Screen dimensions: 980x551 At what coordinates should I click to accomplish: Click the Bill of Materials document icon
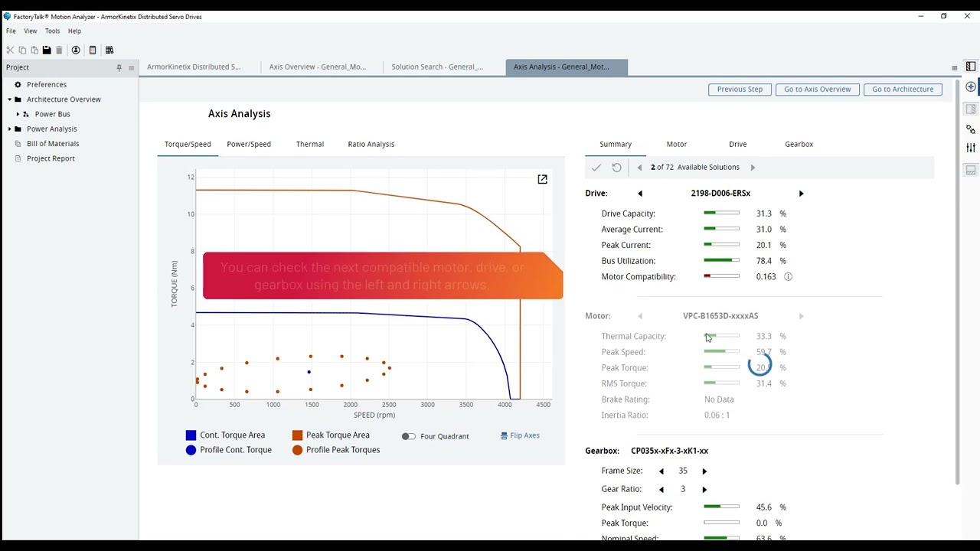18,144
